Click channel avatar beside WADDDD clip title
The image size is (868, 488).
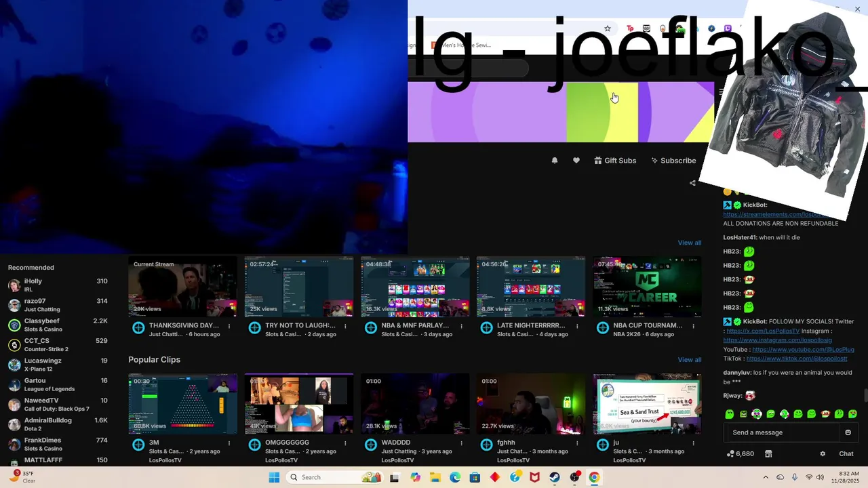click(370, 445)
